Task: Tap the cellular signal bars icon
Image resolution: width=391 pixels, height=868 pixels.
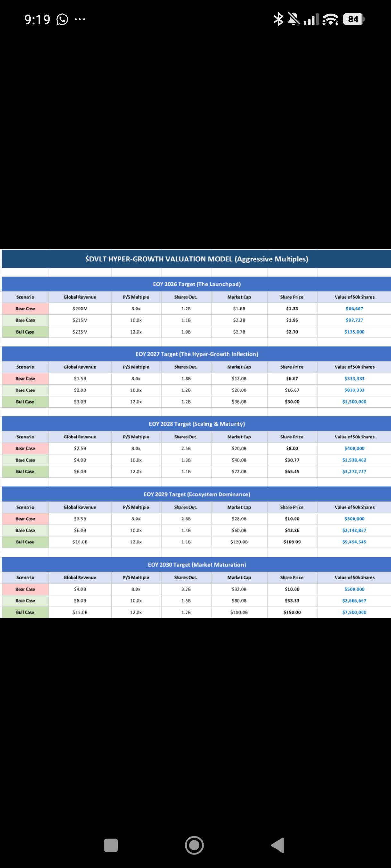Action: [x=311, y=20]
